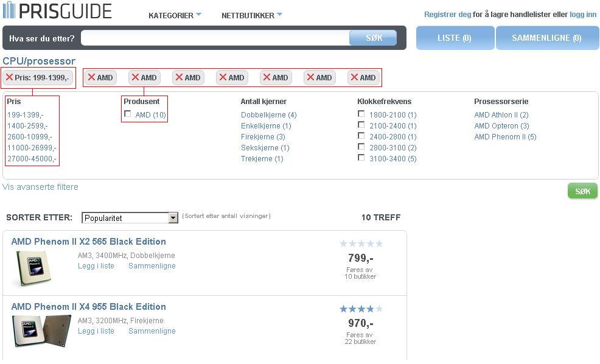Open the NETTBUTIKKER dropdown menu
This screenshot has height=364, width=600.
click(x=251, y=15)
